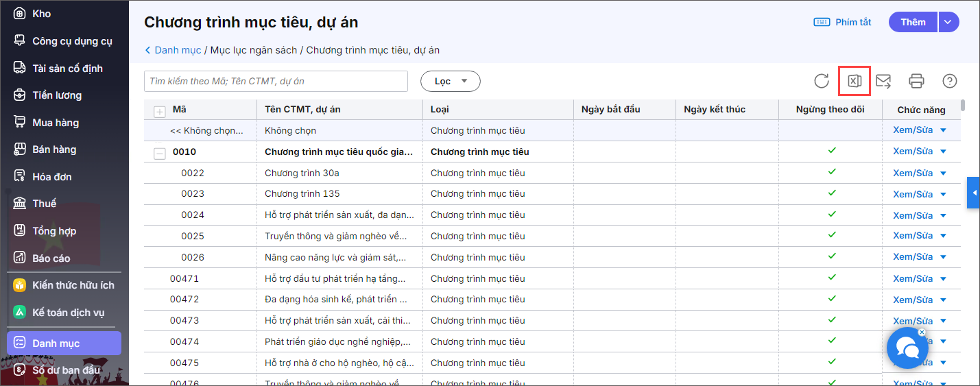The height and width of the screenshot is (386, 980).
Task: Open the help question mark icon
Action: point(949,81)
